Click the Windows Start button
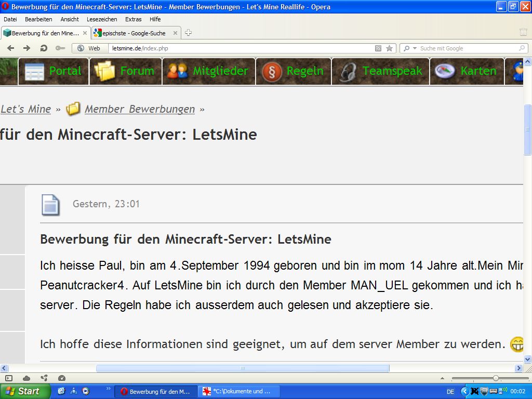 click(24, 391)
